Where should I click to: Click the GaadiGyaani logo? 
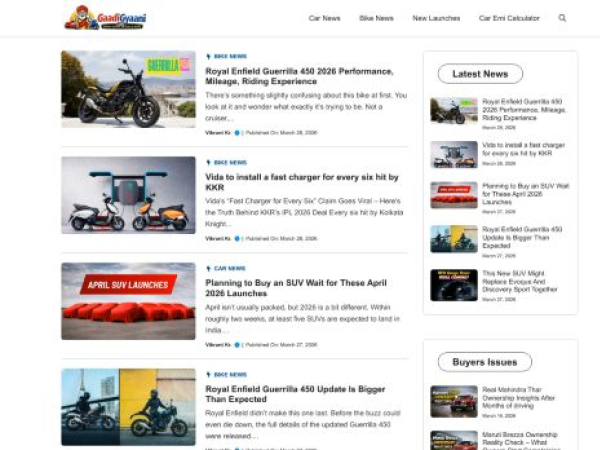[104, 18]
